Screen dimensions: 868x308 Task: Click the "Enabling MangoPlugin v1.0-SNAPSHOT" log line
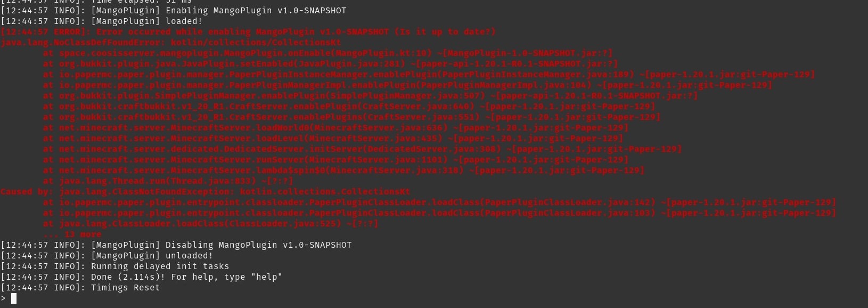[173, 11]
